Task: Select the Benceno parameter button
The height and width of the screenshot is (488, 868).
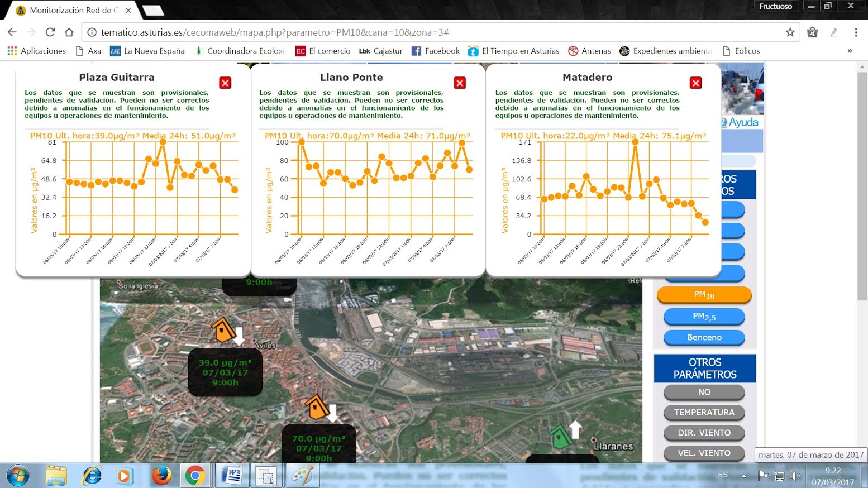Action: [704, 338]
